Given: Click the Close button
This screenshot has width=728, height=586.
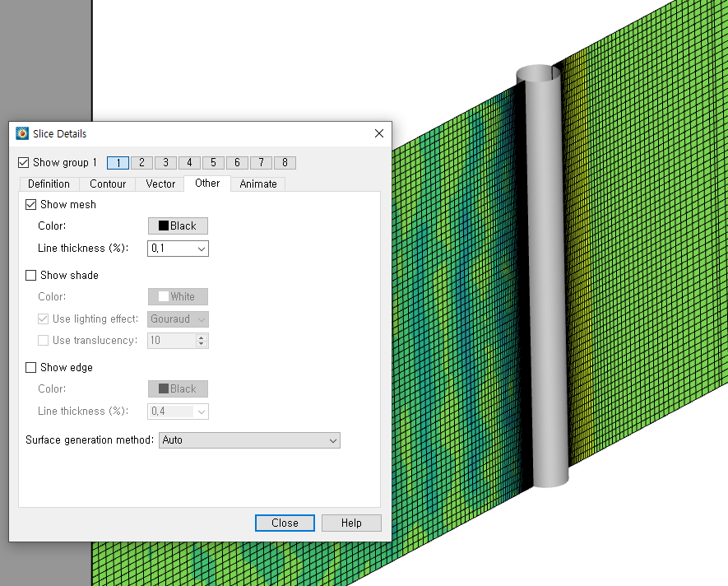Looking at the screenshot, I should [285, 523].
